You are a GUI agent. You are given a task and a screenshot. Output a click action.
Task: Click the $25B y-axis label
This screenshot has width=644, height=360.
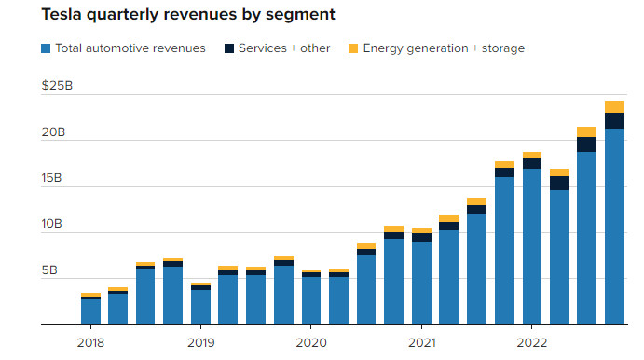tap(57, 86)
